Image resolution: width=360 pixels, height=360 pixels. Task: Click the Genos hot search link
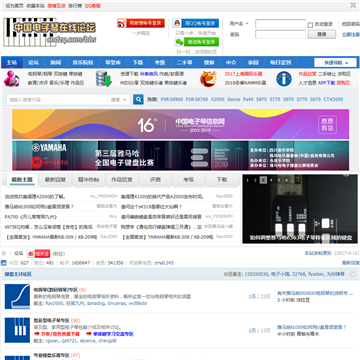coord(234,99)
